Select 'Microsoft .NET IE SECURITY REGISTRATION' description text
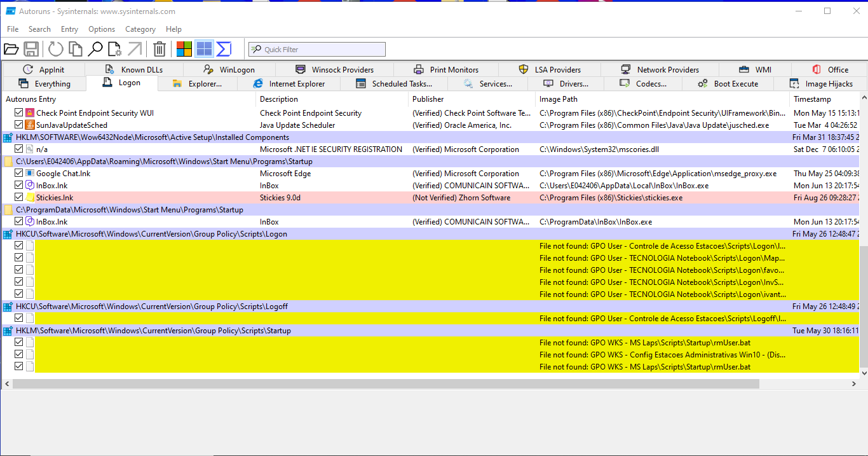This screenshot has height=456, width=868. [331, 149]
